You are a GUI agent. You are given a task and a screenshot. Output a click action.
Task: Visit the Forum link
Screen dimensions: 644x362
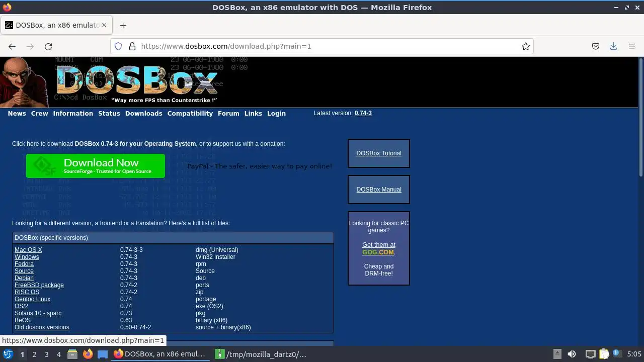click(228, 114)
